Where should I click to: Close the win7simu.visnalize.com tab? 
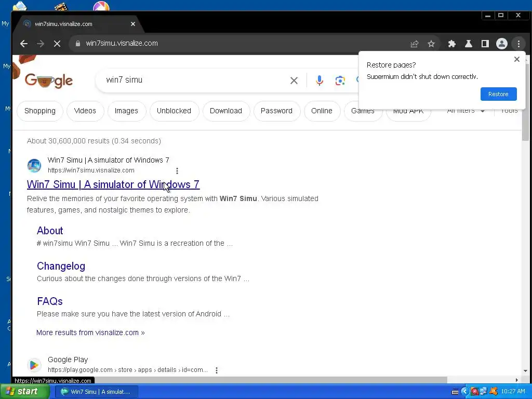coord(133,24)
